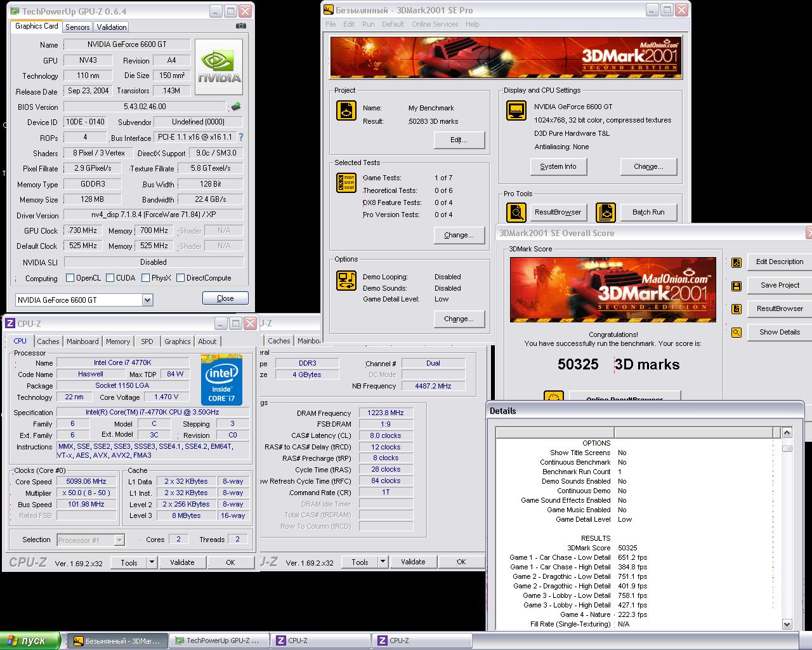Click the Core Speed value 5099.06 MHz
This screenshot has height=650, width=812.
click(87, 482)
